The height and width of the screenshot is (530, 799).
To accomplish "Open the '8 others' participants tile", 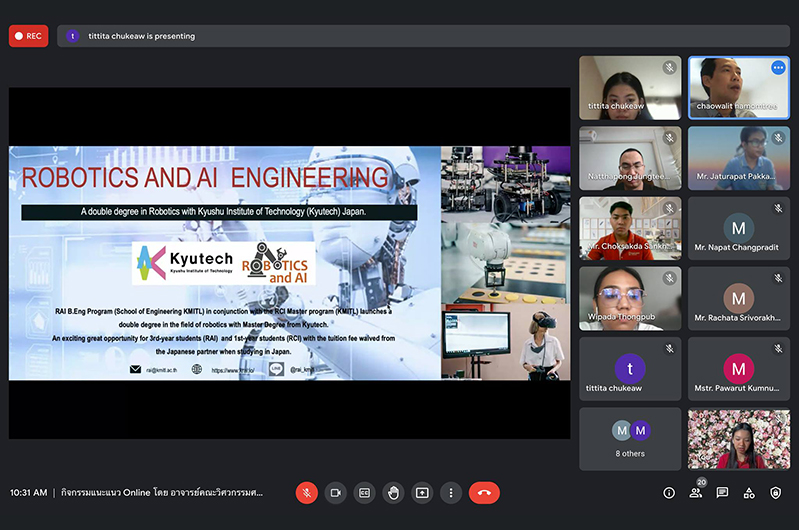I will click(630, 439).
